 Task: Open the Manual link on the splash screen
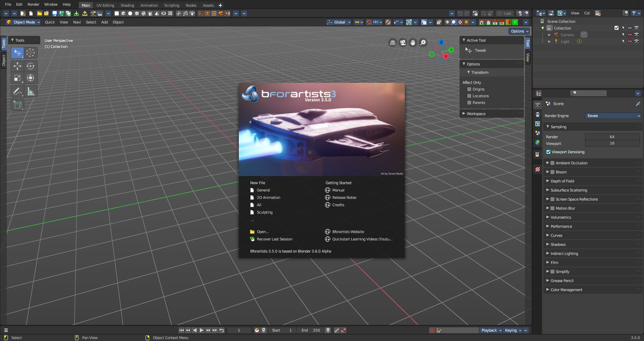click(x=338, y=190)
